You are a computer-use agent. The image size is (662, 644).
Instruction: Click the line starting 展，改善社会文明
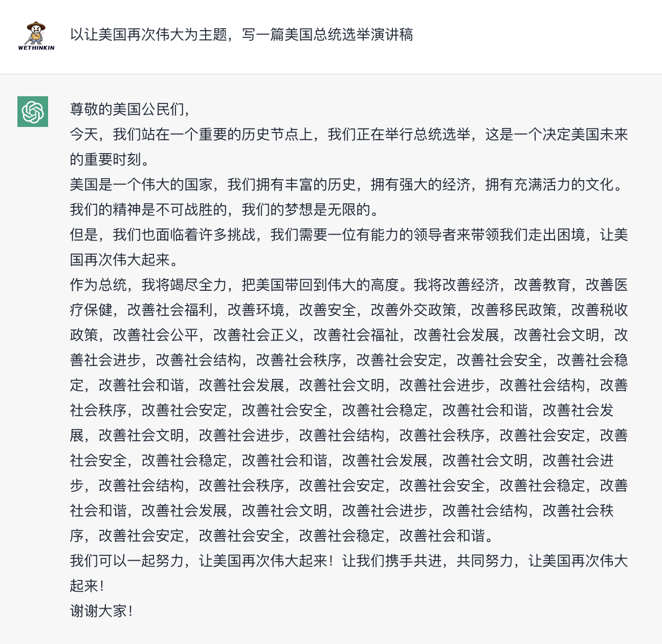(349, 435)
